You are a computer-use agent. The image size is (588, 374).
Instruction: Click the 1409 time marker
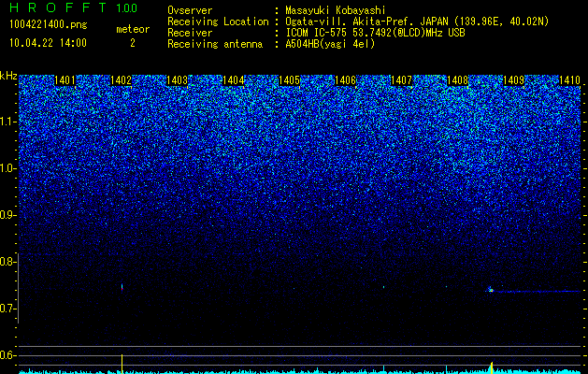pos(513,80)
